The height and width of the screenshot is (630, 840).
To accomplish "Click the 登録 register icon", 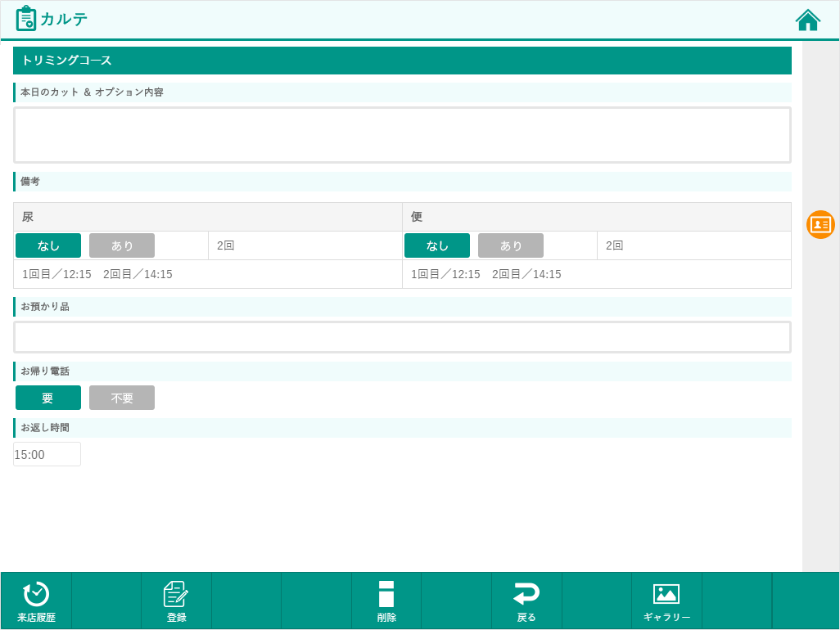I will coord(176,601).
